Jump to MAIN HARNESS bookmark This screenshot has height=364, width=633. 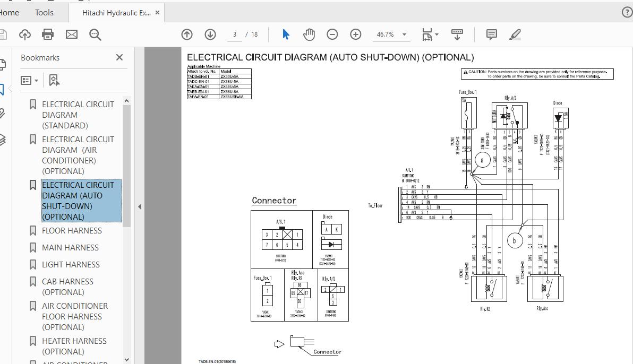click(70, 247)
